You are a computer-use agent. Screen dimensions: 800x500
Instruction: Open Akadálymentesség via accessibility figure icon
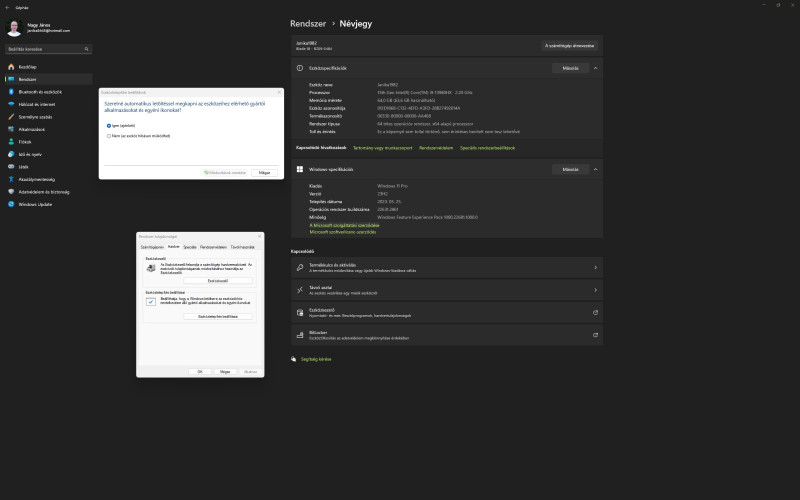pos(11,179)
